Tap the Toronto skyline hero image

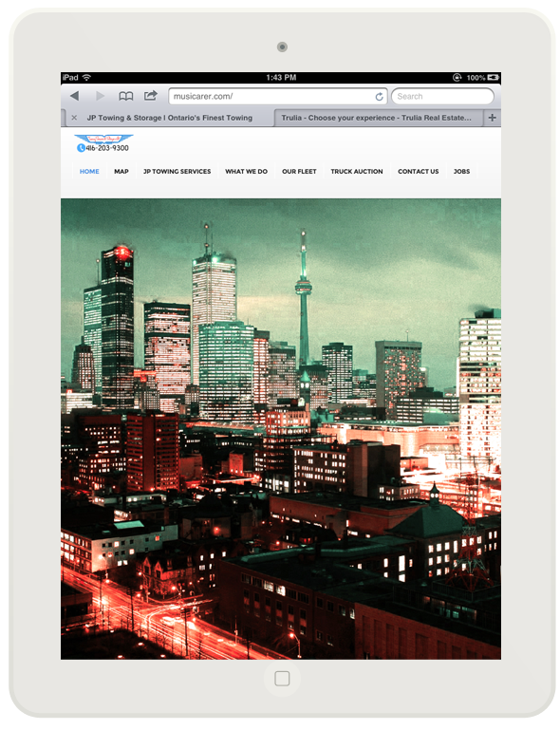[x=281, y=429]
